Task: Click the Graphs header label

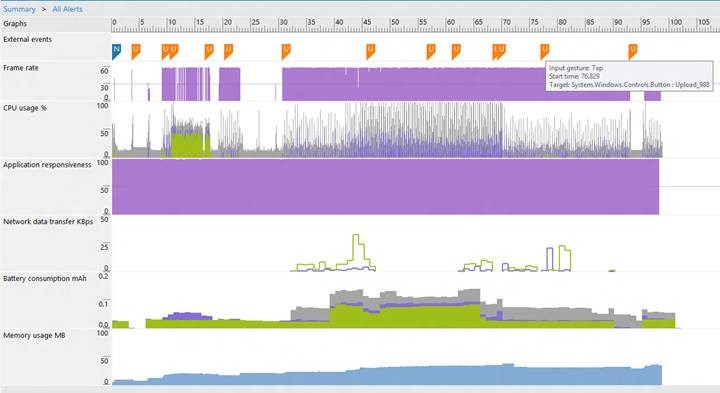Action: [x=15, y=23]
